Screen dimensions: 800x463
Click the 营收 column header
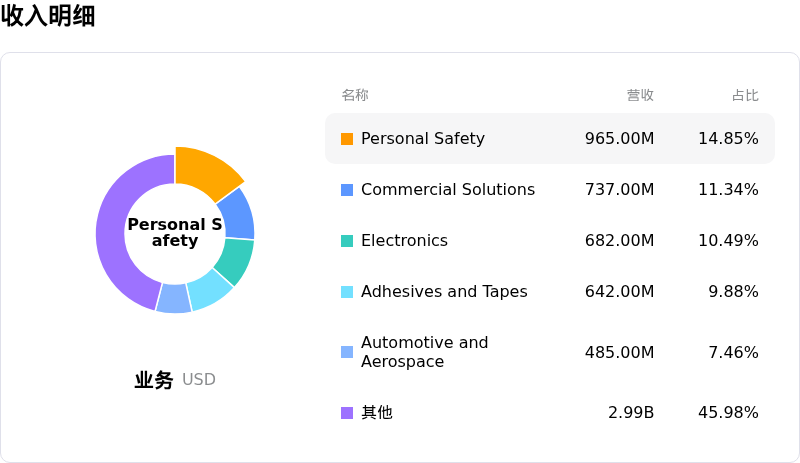click(x=640, y=95)
